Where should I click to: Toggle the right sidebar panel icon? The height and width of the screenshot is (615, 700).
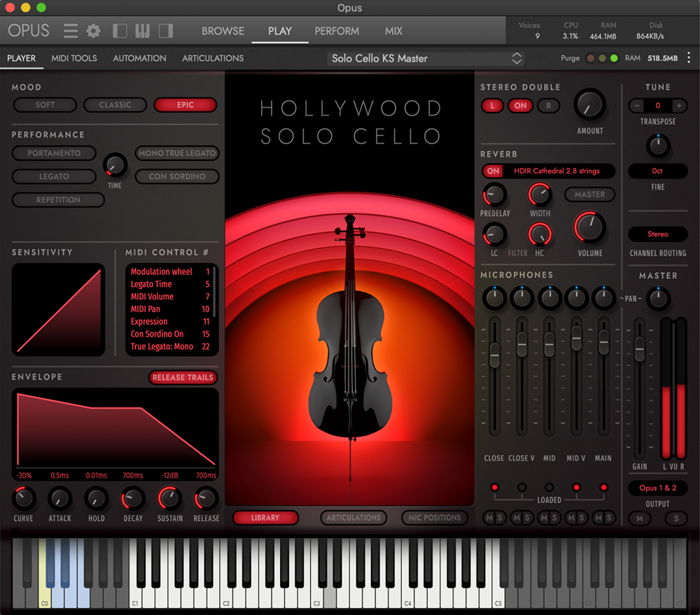pos(166,31)
